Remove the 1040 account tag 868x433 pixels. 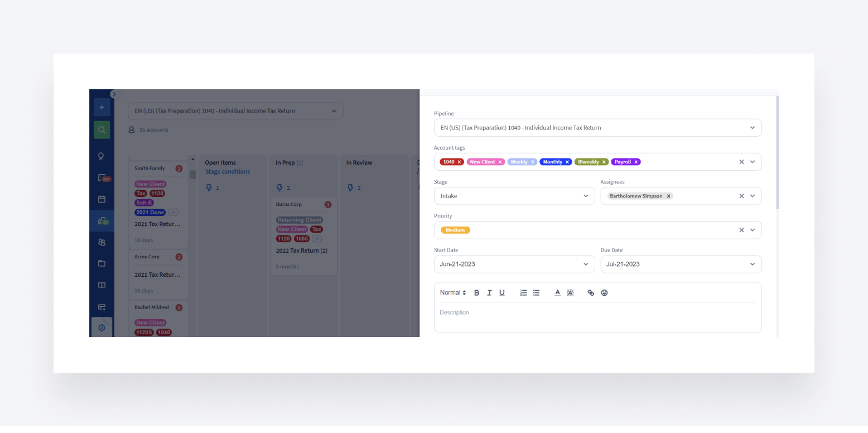(459, 162)
